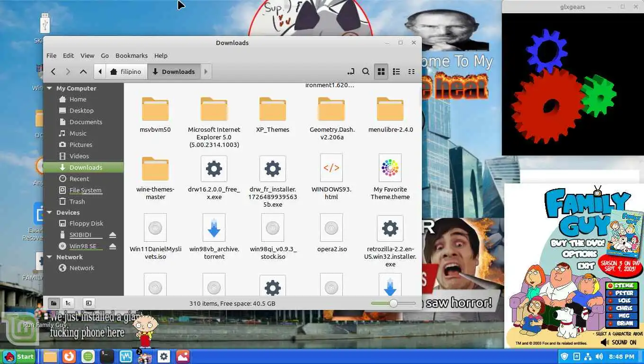This screenshot has width=644, height=364.
Task: Select My Favorite Theme.theme file
Action: point(390,176)
